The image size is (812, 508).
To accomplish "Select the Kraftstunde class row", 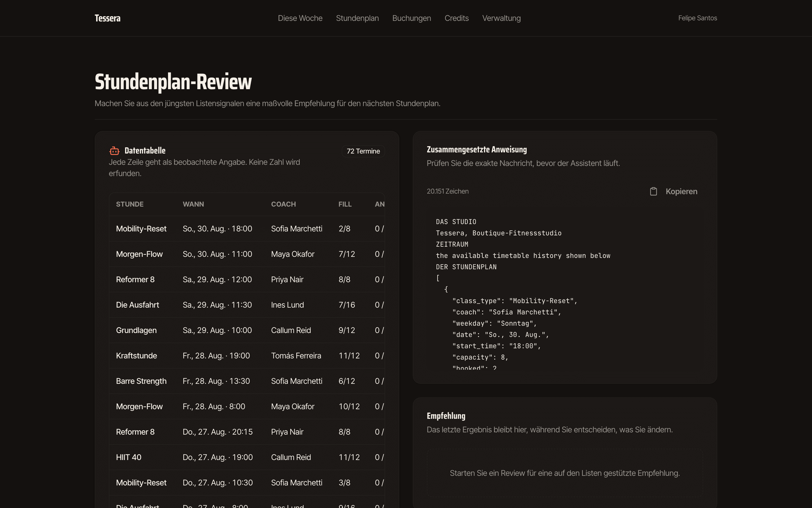I will click(x=247, y=356).
